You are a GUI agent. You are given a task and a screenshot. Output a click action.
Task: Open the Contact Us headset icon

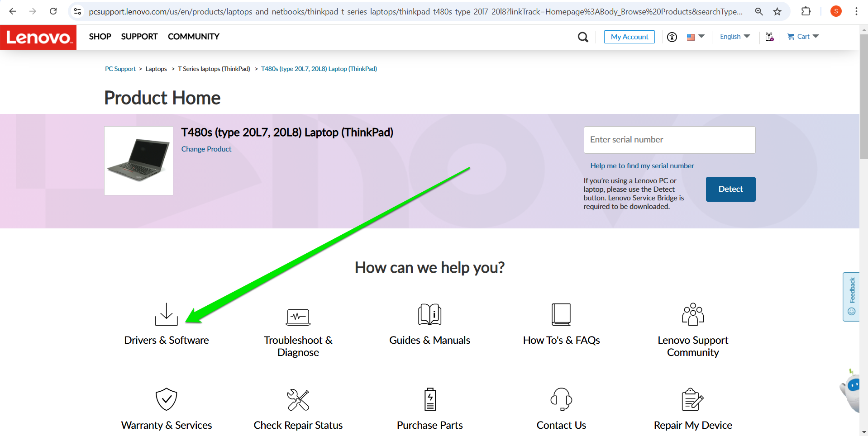561,399
